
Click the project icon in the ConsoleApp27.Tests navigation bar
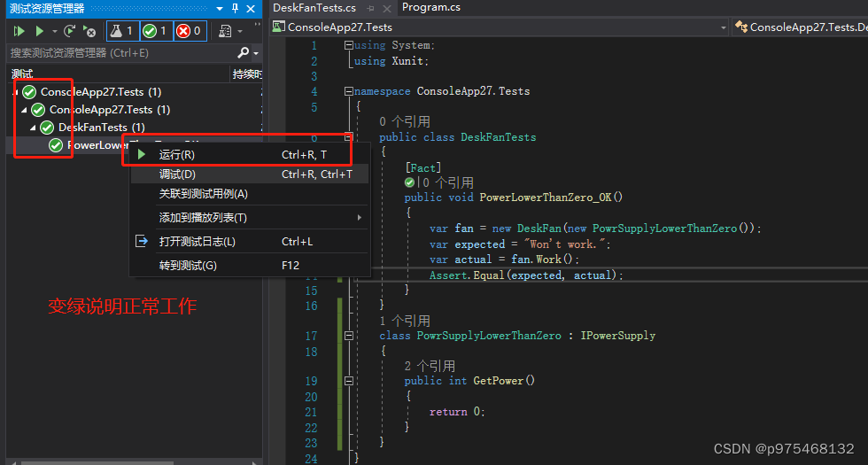(279, 27)
